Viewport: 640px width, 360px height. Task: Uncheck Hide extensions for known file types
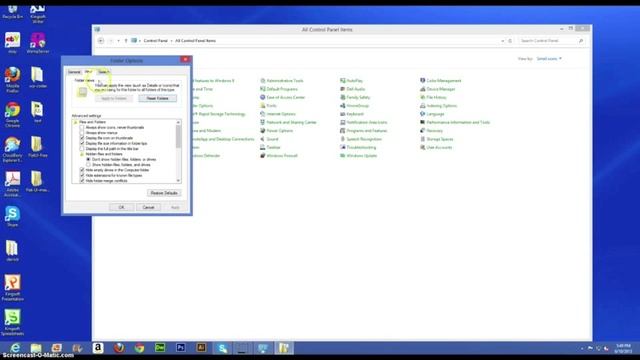[x=82, y=175]
